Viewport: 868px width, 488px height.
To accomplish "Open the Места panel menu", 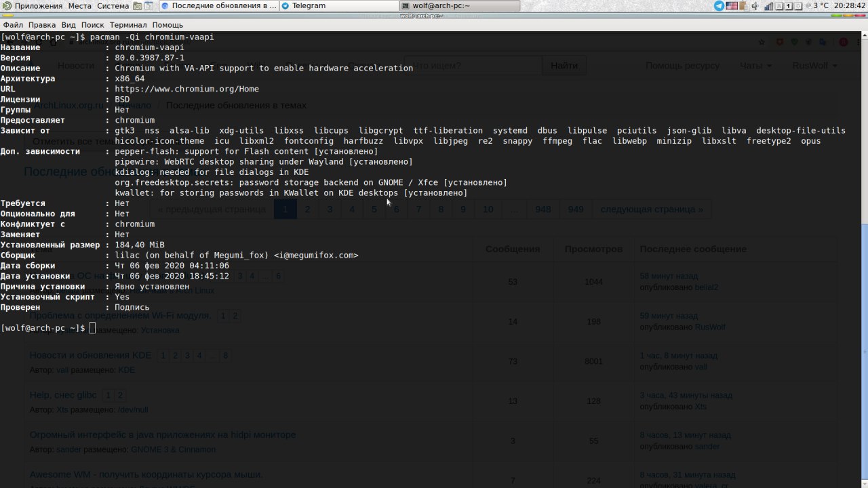I will [x=79, y=5].
